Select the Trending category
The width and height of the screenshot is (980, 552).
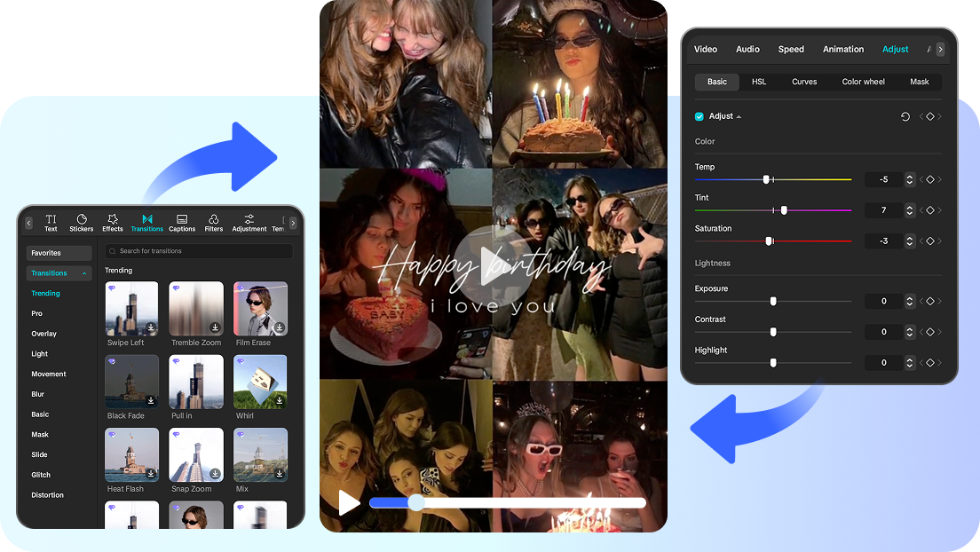45,293
